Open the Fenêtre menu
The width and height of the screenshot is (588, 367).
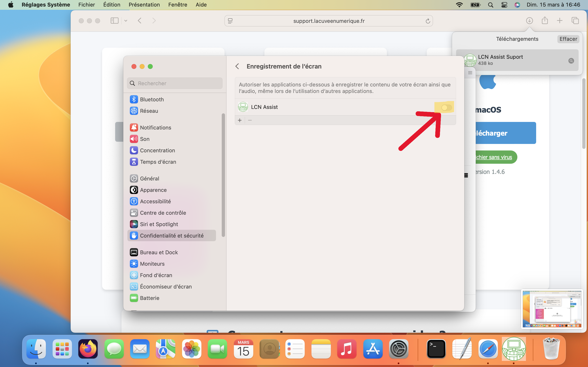pyautogui.click(x=178, y=5)
